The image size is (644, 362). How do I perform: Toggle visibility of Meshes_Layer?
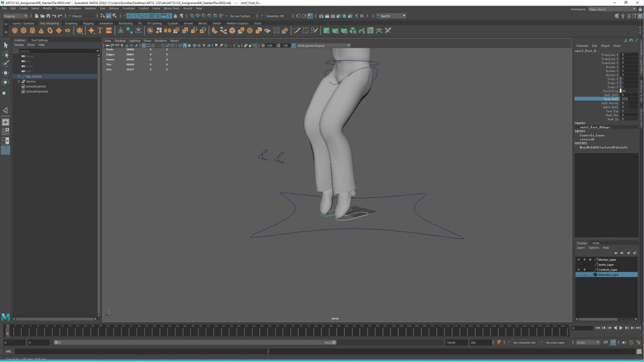click(x=578, y=259)
